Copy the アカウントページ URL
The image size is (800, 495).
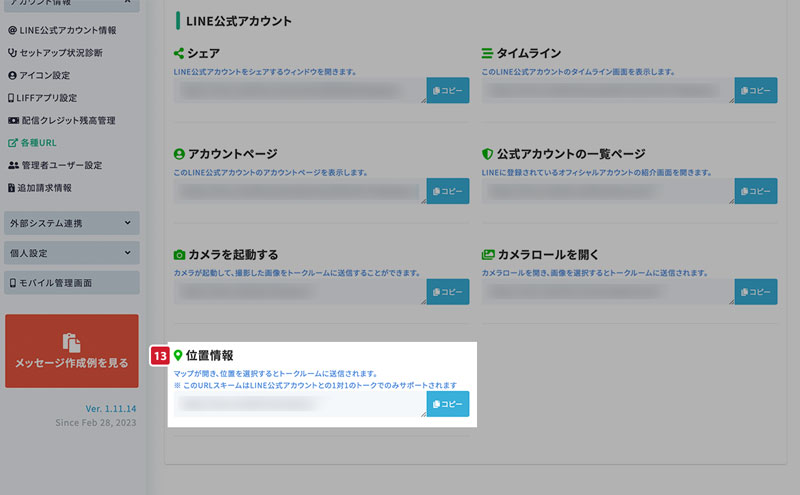pos(447,191)
